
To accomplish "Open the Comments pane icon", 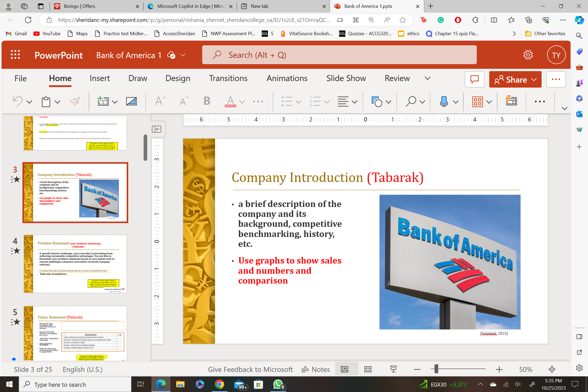I will [475, 79].
